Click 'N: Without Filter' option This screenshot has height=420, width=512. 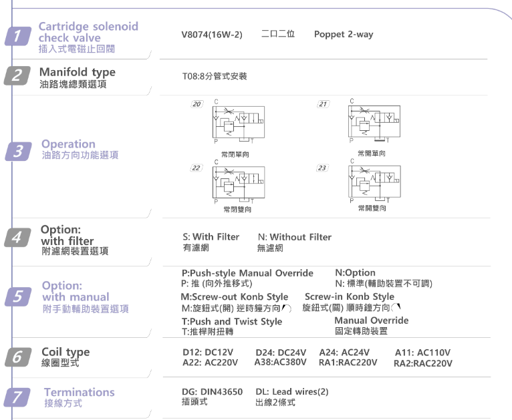tap(295, 237)
